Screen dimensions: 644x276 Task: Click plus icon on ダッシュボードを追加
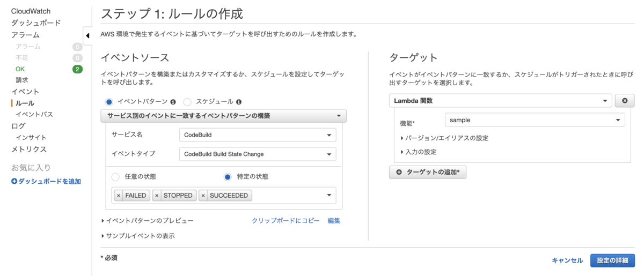(x=14, y=182)
